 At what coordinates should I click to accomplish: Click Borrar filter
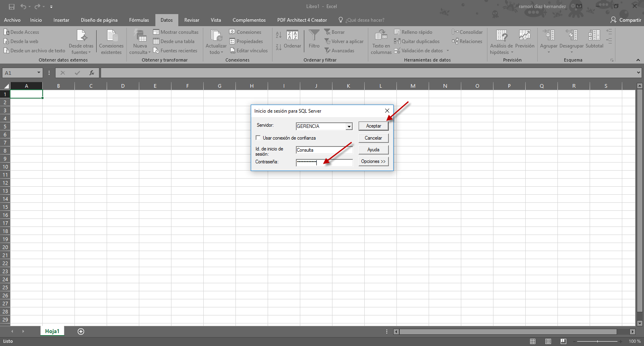334,32
